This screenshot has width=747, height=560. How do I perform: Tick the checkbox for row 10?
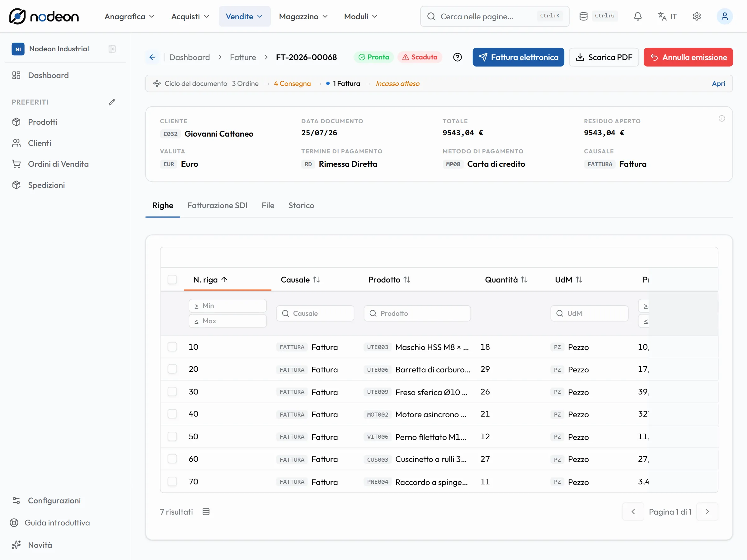click(x=172, y=347)
